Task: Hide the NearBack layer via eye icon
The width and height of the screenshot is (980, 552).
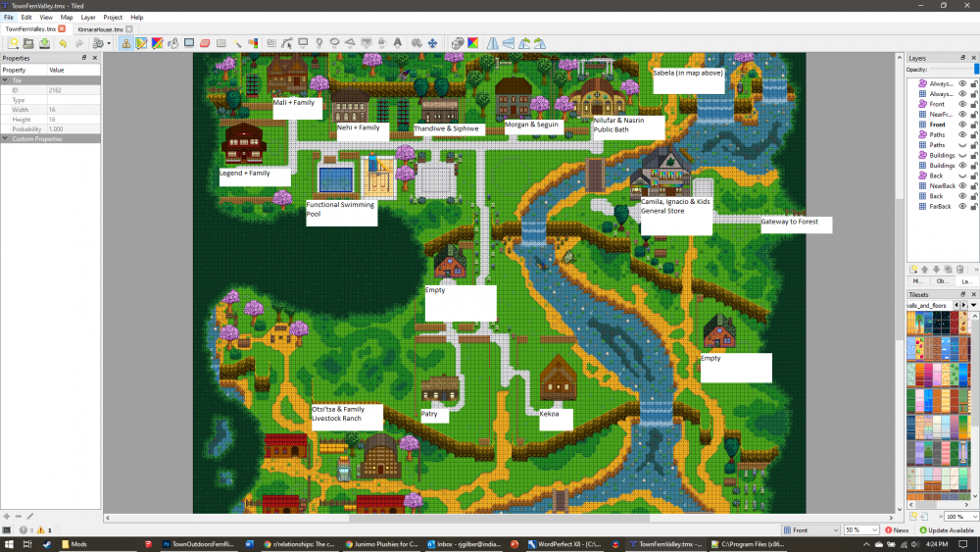Action: pos(962,185)
